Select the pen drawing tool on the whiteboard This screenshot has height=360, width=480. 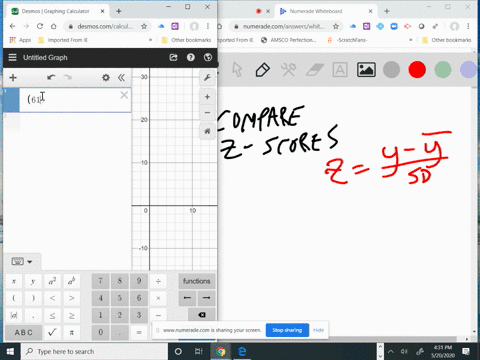pos(263,70)
